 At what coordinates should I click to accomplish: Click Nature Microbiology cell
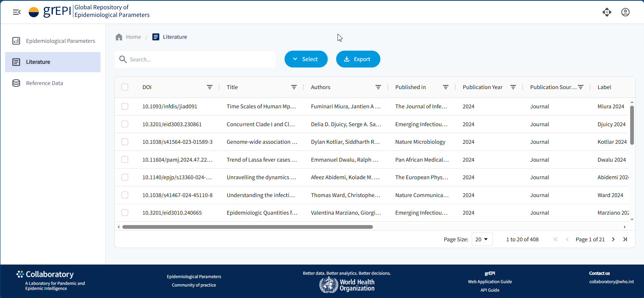pyautogui.click(x=420, y=142)
